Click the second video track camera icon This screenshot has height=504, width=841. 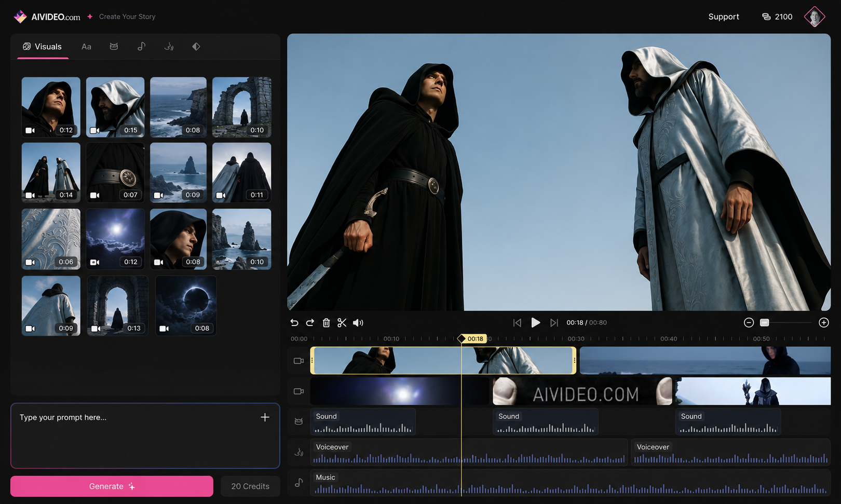(299, 391)
